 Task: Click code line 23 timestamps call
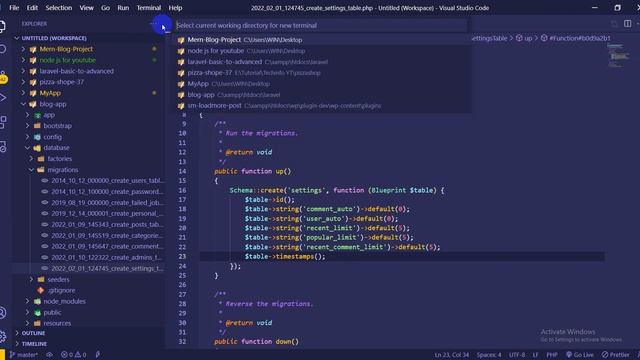tap(285, 257)
